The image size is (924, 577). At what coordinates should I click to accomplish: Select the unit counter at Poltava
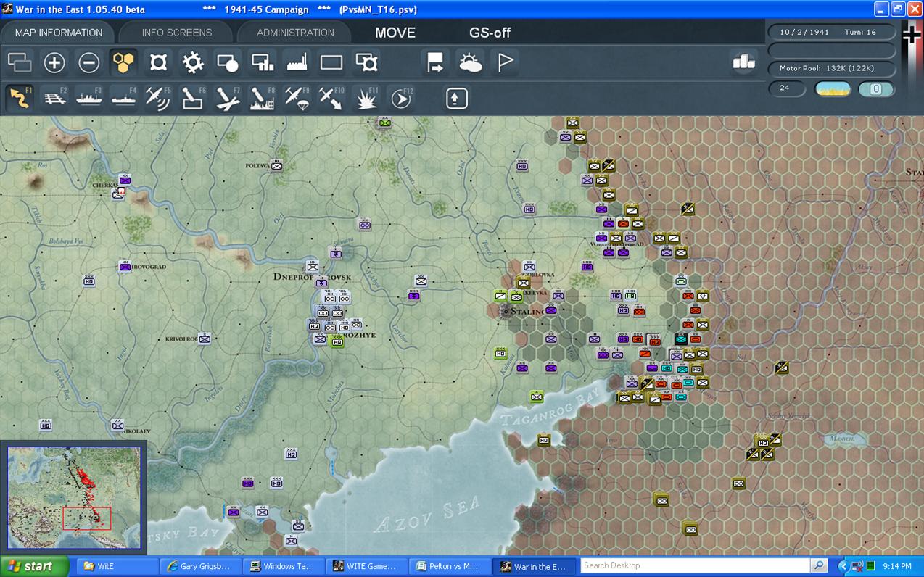[276, 166]
